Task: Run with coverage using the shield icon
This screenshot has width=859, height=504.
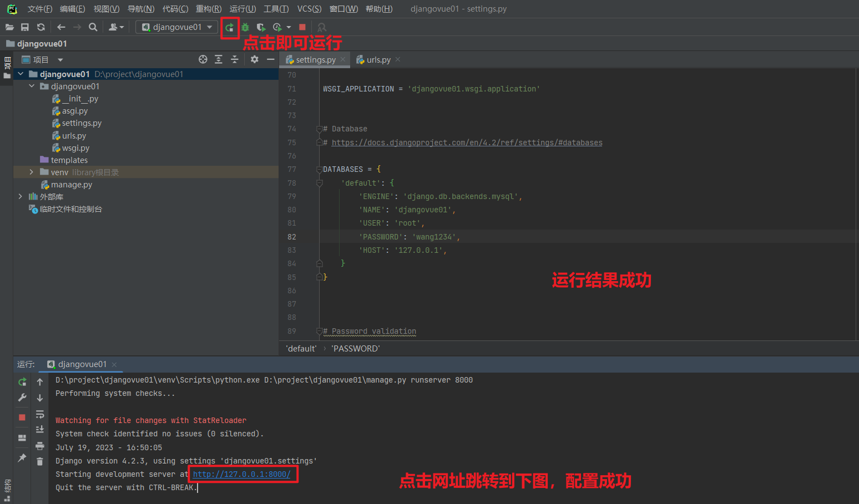Action: (x=261, y=27)
